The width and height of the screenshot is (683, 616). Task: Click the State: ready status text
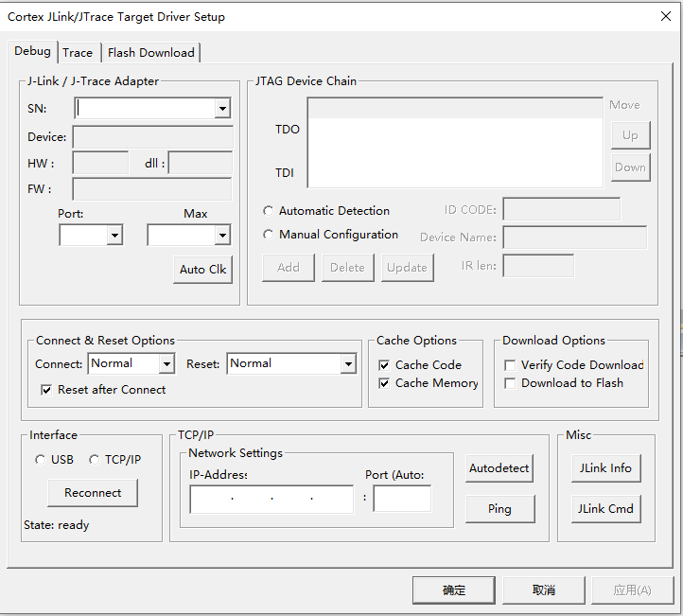coord(57,525)
